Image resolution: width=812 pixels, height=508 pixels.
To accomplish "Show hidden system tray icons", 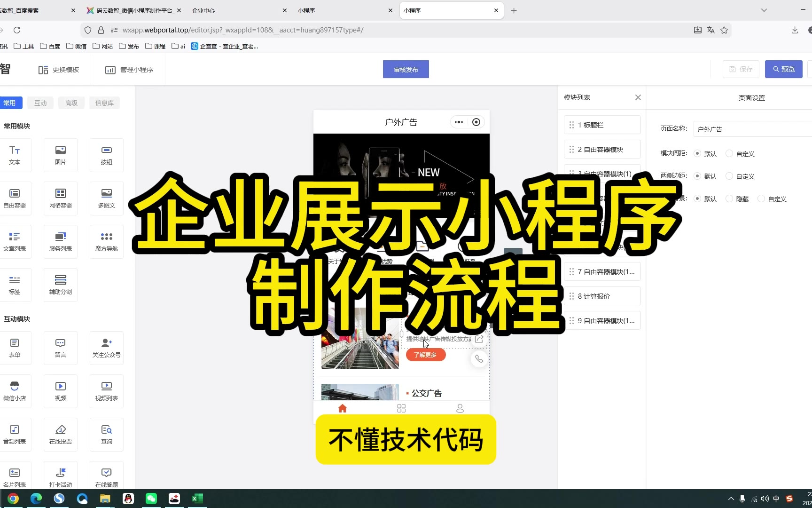I will tap(731, 499).
